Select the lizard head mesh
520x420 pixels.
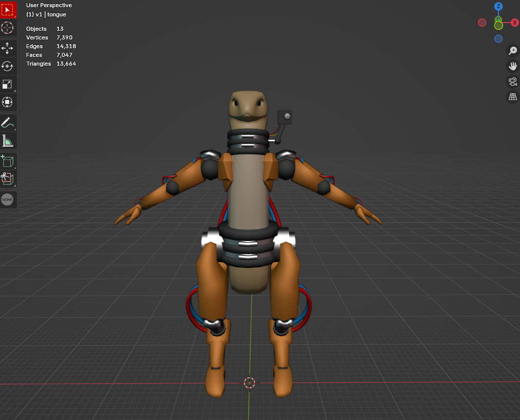click(248, 109)
